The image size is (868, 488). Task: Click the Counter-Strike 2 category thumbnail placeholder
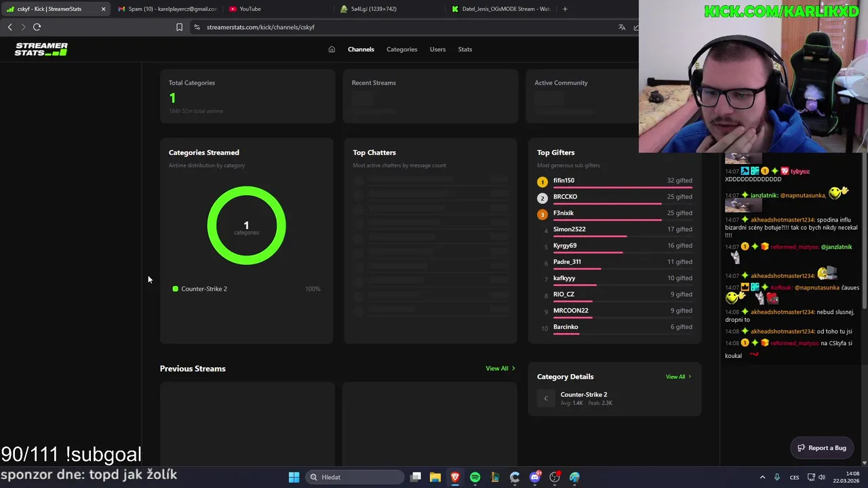tap(546, 399)
